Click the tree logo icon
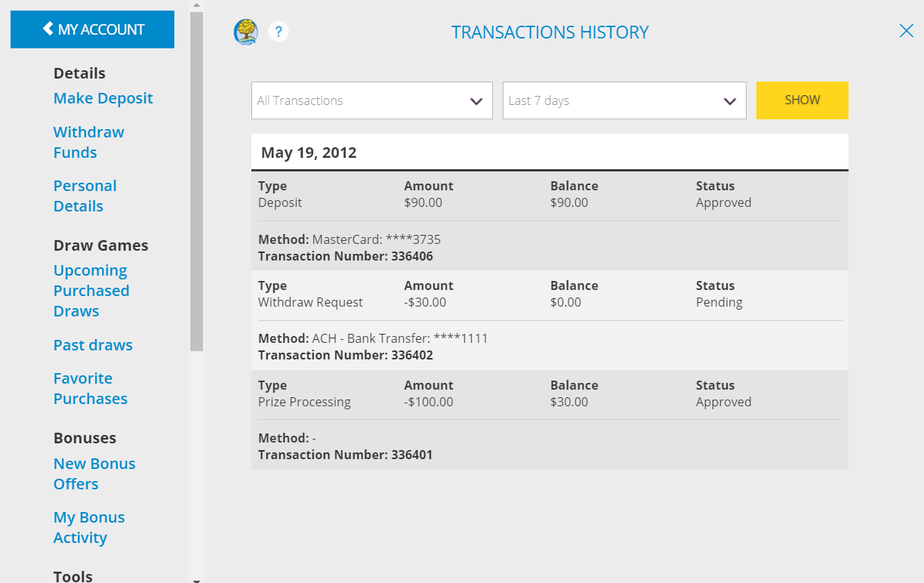Screen dimensions: 924x583 245,32
